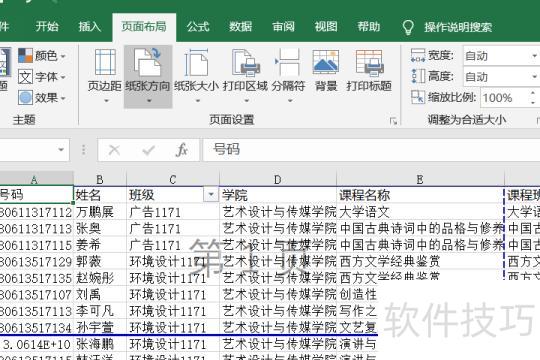Click the 课程名称 header cell
540x360 pixels.
420,195
